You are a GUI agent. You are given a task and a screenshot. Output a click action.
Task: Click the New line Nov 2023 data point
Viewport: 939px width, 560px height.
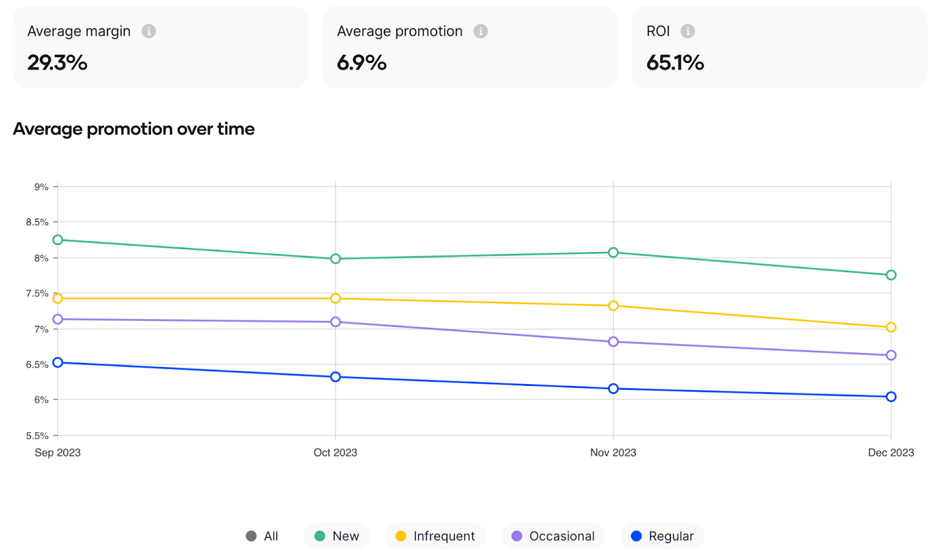click(x=613, y=253)
